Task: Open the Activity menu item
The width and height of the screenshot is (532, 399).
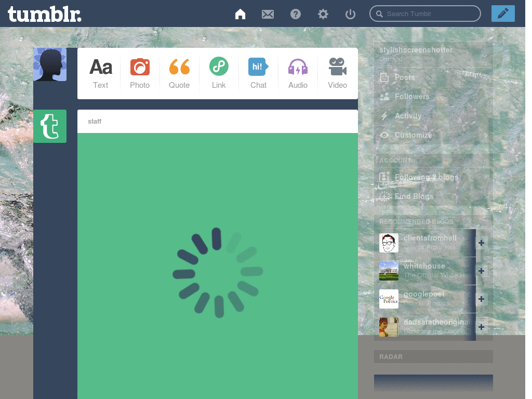Action: pos(433,116)
